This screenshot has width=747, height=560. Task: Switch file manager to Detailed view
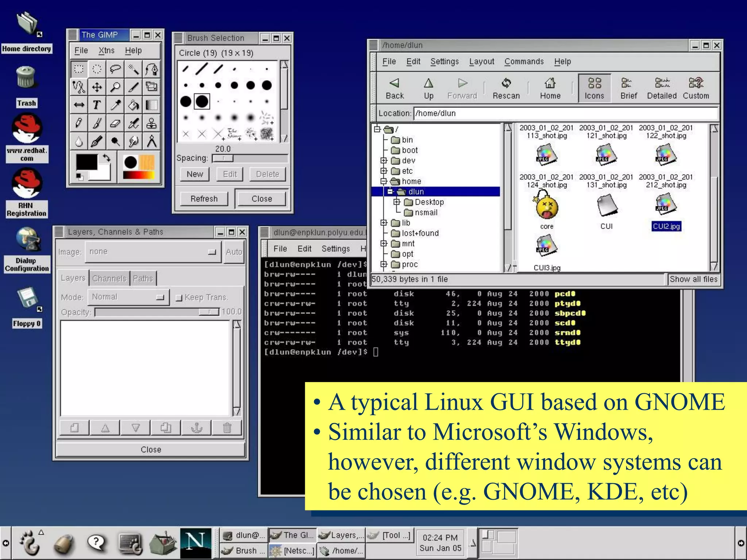point(662,89)
